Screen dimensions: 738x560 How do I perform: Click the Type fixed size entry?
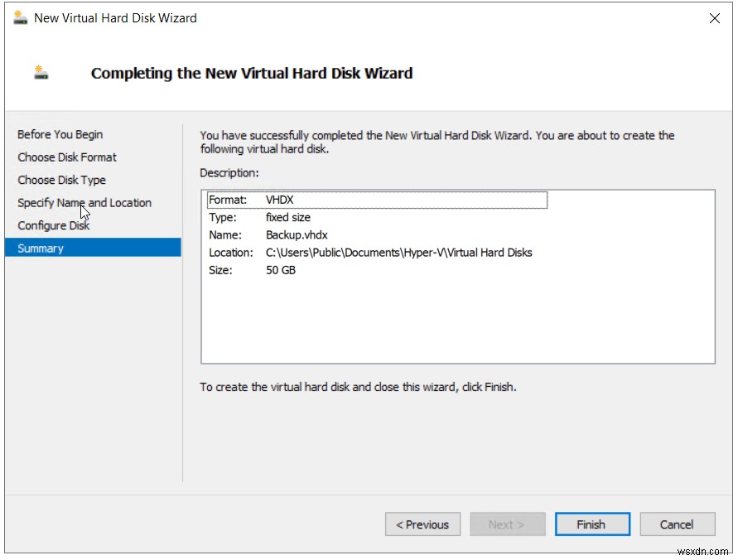[265, 217]
